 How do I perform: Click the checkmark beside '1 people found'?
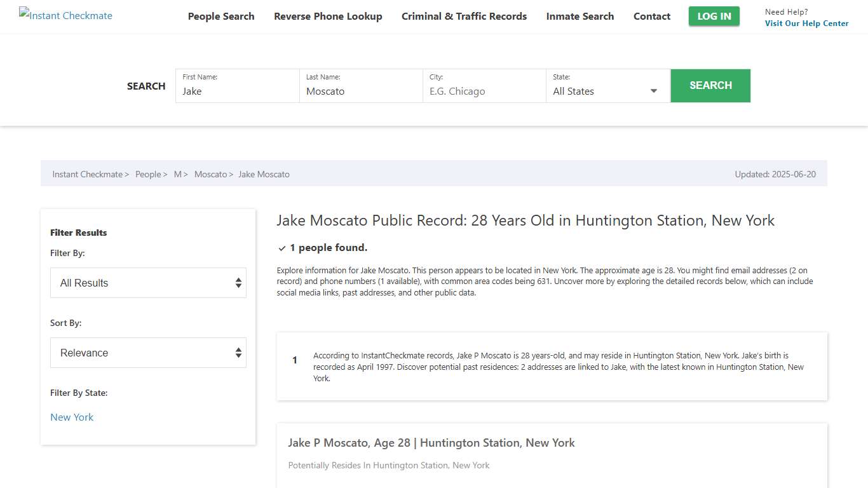[281, 247]
